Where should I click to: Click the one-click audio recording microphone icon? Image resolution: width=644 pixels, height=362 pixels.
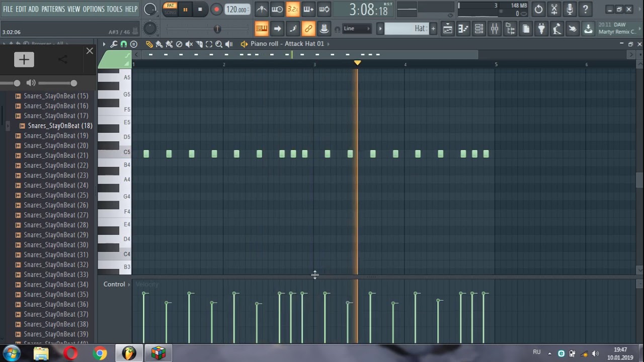click(570, 9)
